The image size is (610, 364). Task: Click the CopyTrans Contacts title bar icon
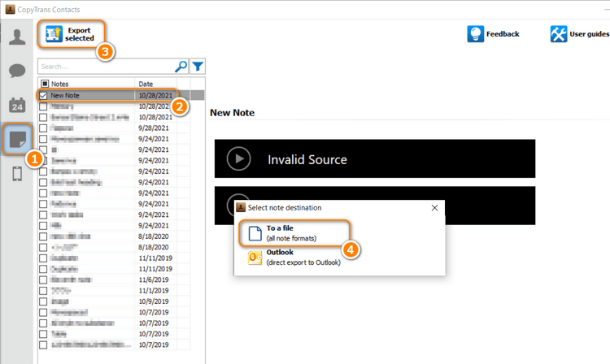point(10,9)
